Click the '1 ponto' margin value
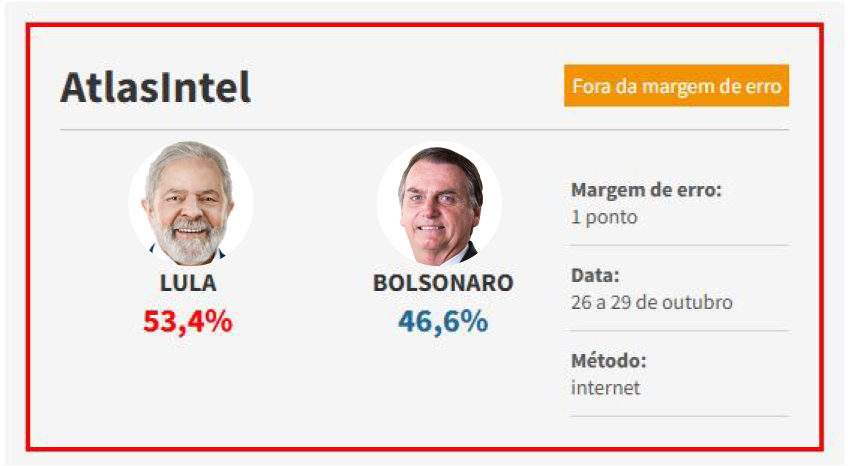 pyautogui.click(x=604, y=217)
